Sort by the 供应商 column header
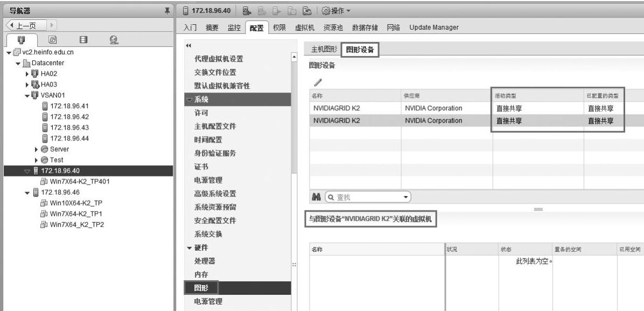 [x=446, y=96]
